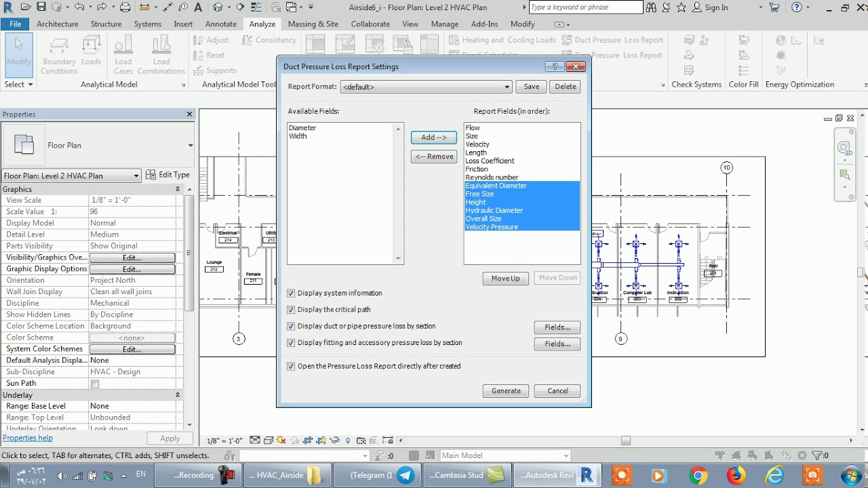
Task: Click the star favorites icon in title bar
Action: pyautogui.click(x=682, y=7)
